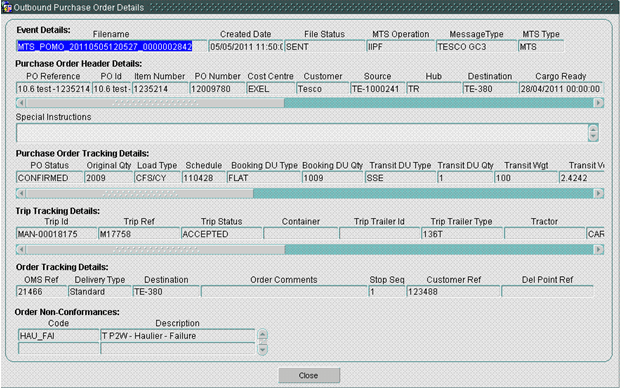This screenshot has height=390, width=624.
Task: Click the PO Header scrollbar thumb
Action: tap(155, 103)
